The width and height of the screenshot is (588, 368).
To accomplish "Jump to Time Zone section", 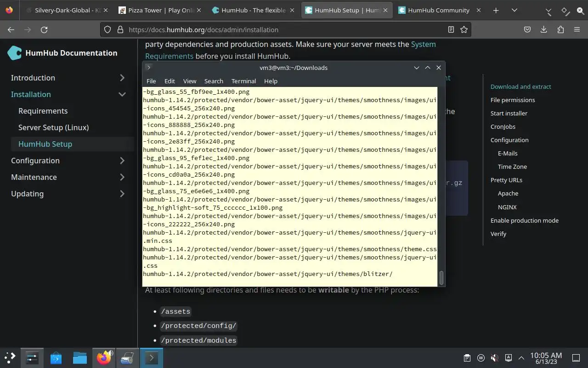I will (512, 167).
